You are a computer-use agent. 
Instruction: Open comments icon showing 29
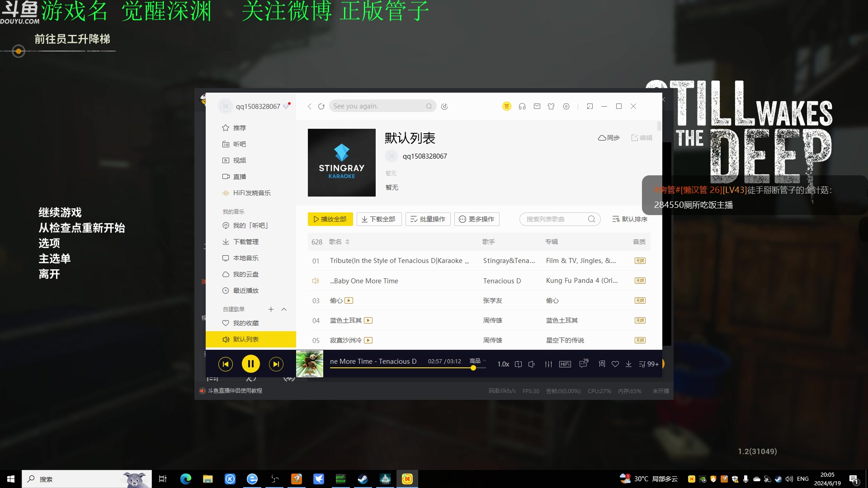tap(584, 363)
